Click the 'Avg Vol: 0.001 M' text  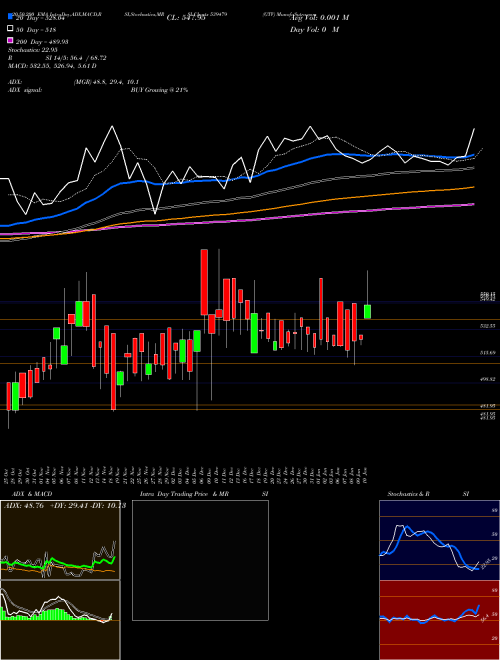319,18
